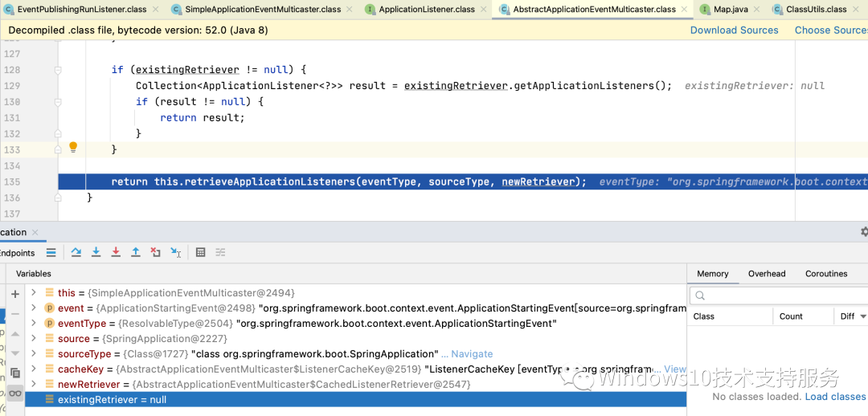Select the existingRetriever = null row
The height and width of the screenshot is (416, 868).
[x=355, y=399]
